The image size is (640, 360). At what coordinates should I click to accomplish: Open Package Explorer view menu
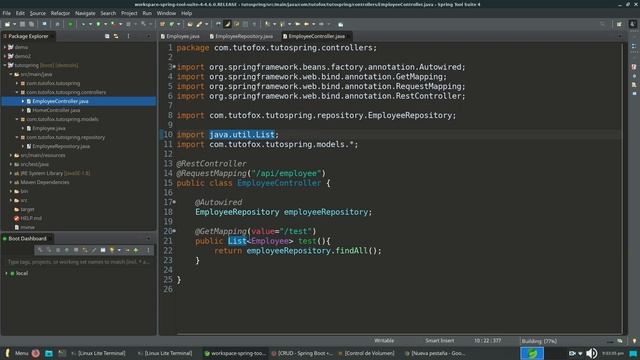click(x=129, y=36)
